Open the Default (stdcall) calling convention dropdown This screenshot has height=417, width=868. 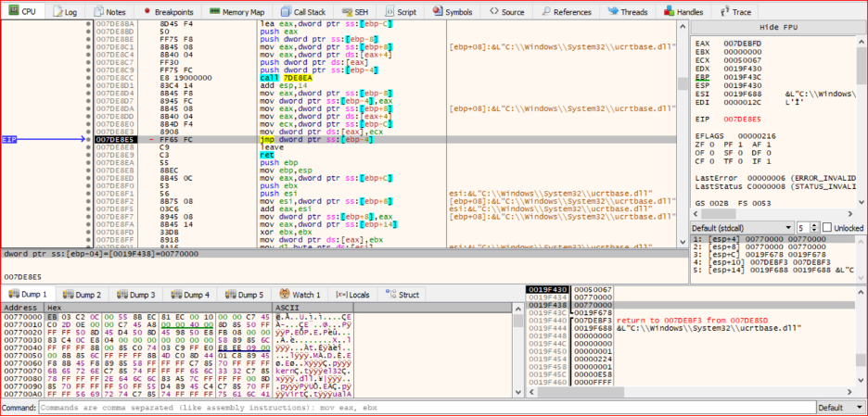click(x=744, y=228)
